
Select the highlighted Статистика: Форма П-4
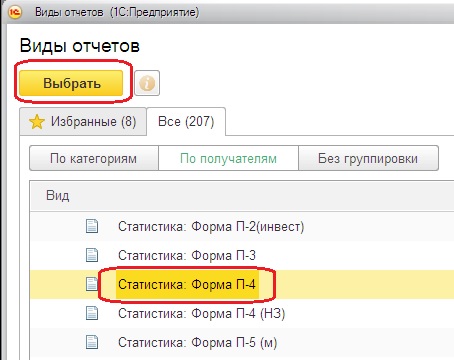[242, 284]
